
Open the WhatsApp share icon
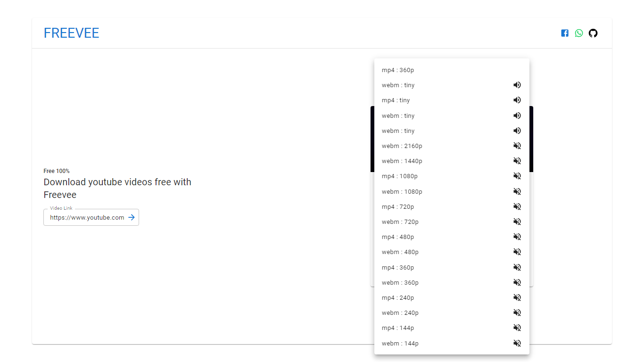click(x=579, y=33)
